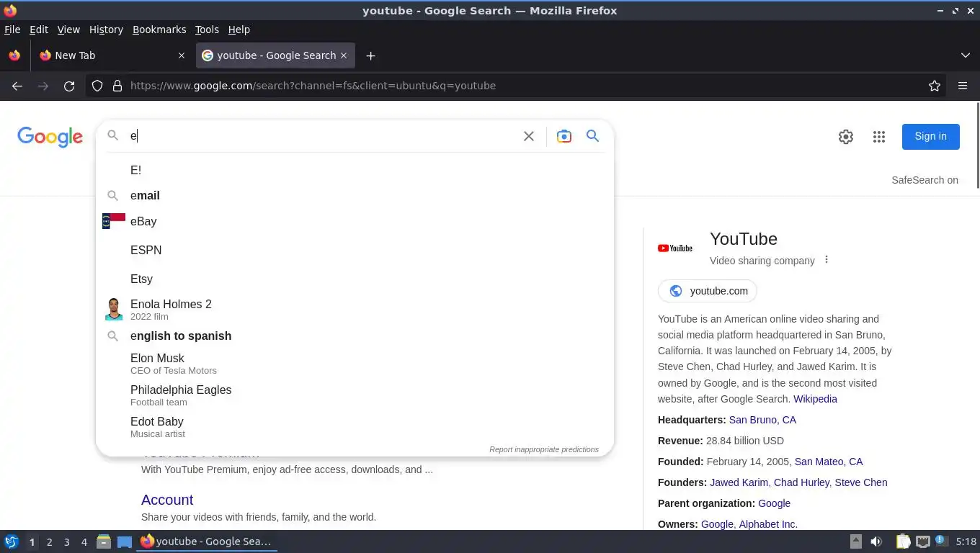980x553 pixels.
Task: Click the browser Back arrow button
Action: [x=17, y=86]
